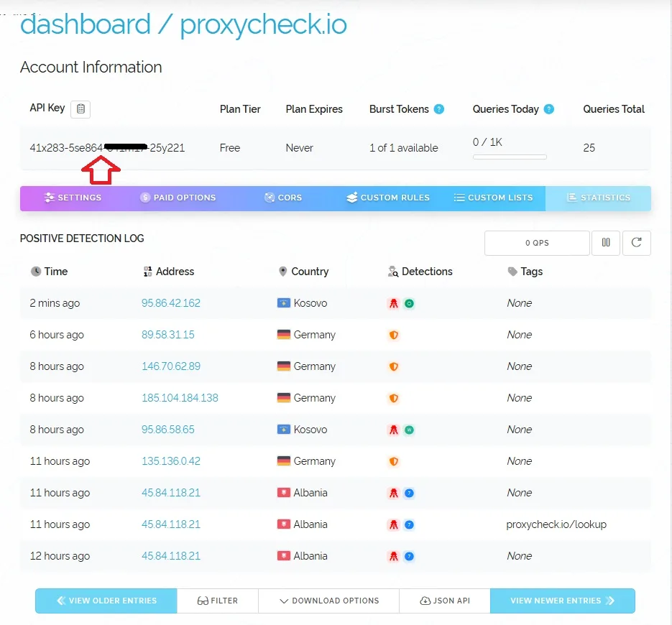
Task: Open the Custom Rules tab
Action: 388,198
